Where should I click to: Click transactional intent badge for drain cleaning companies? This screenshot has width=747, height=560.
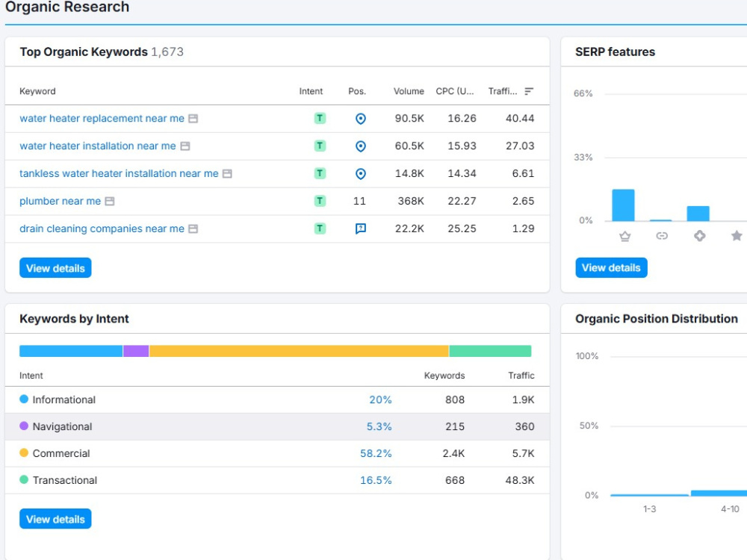point(320,228)
